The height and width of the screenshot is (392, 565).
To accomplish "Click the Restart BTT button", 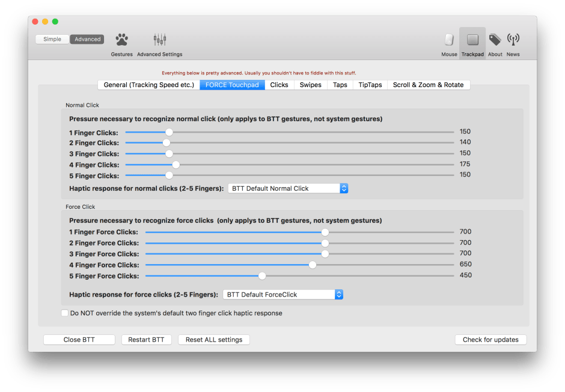I will tap(146, 340).
